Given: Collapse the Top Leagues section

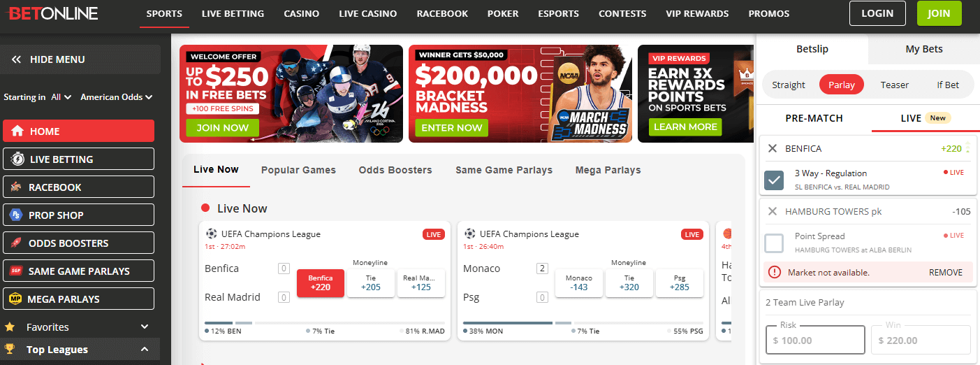Looking at the screenshot, I should coord(145,350).
